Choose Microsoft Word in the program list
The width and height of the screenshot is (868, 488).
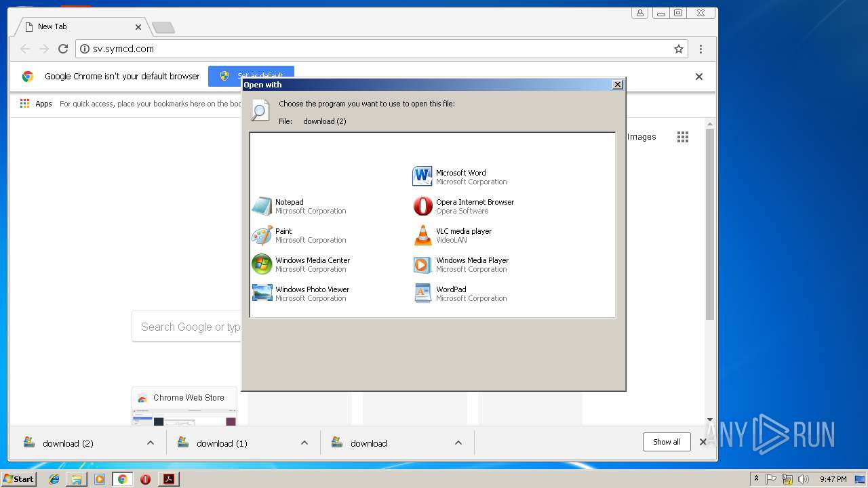coord(460,177)
